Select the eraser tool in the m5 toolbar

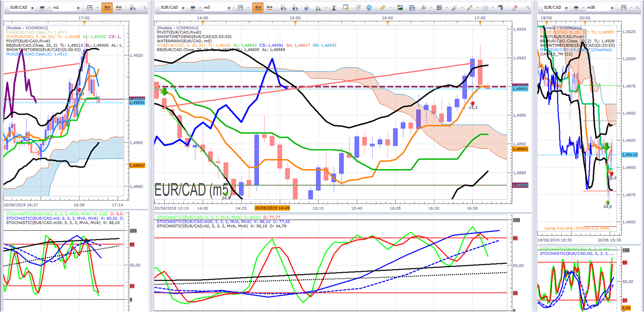[514, 8]
